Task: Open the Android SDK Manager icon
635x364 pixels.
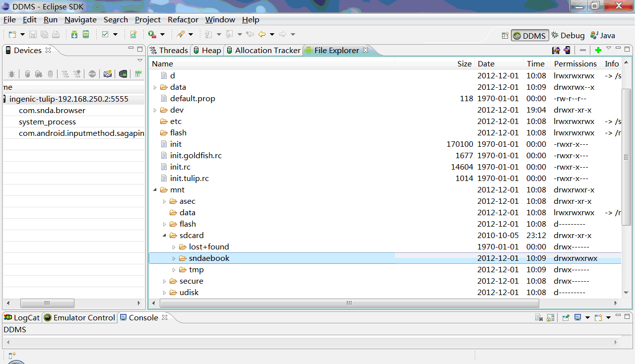Action: click(x=74, y=34)
